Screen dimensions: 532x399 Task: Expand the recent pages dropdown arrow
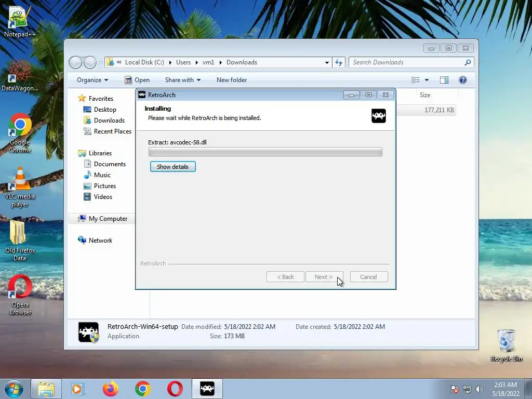(100, 62)
